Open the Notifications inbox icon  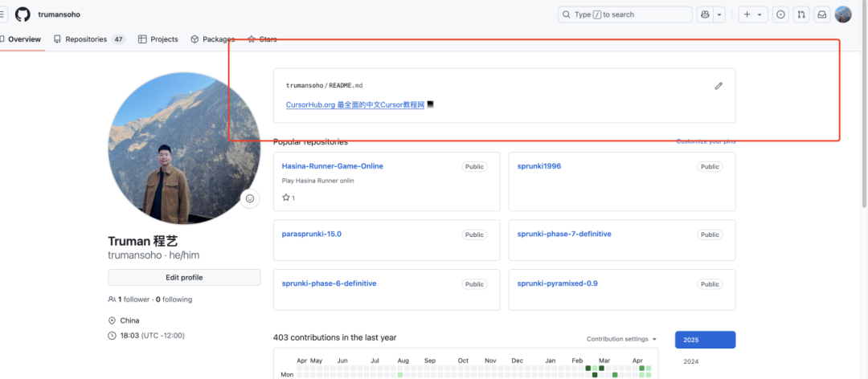click(822, 14)
